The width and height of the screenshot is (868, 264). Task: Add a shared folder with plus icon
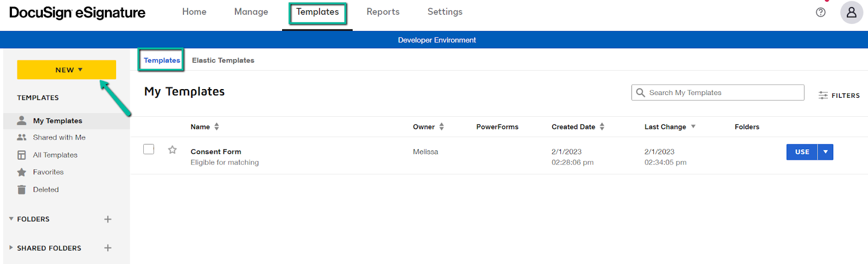pyautogui.click(x=108, y=248)
